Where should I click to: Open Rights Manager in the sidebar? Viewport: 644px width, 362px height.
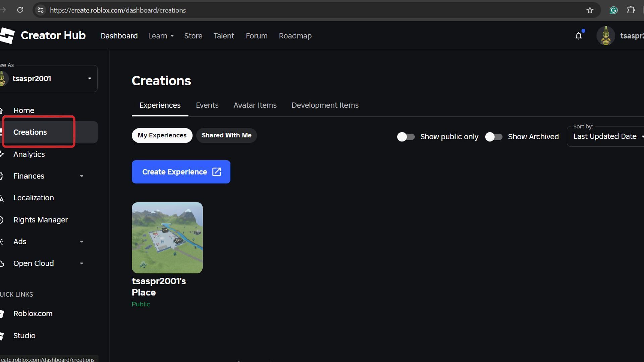coord(41,220)
